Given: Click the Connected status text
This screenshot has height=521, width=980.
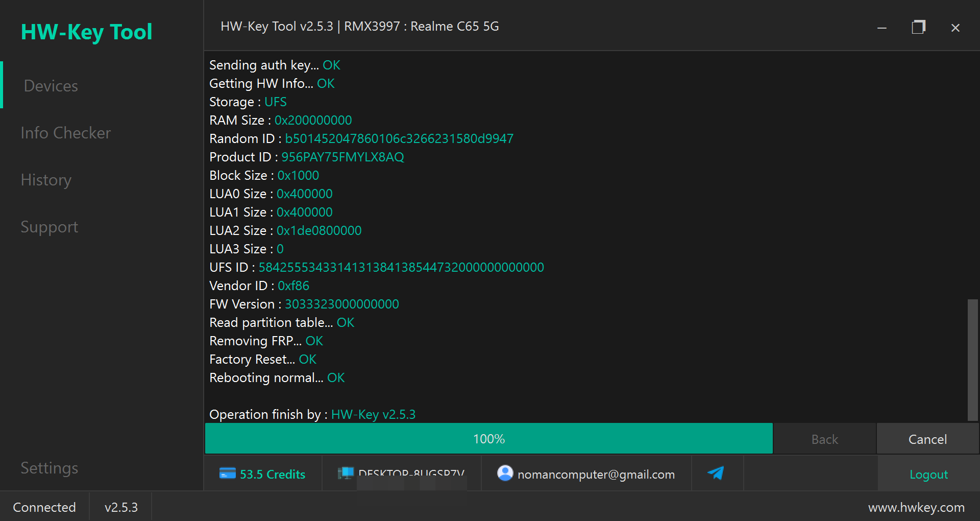Looking at the screenshot, I should pyautogui.click(x=44, y=507).
